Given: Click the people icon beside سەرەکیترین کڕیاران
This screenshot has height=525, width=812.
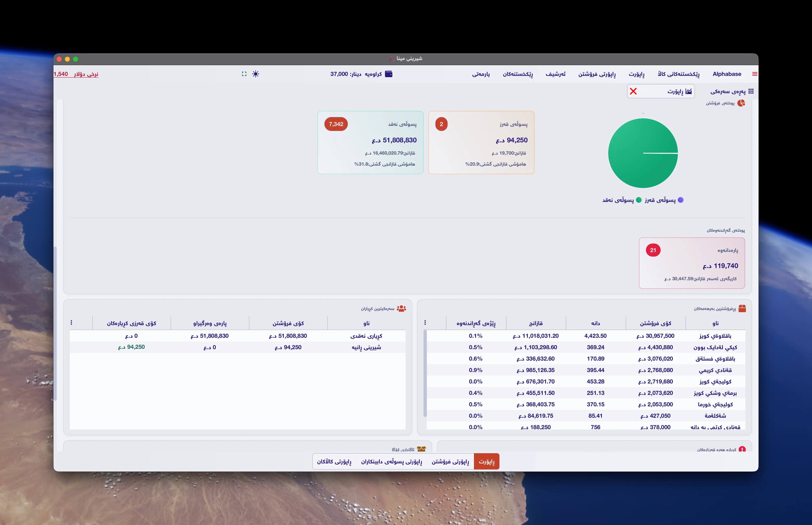Looking at the screenshot, I should [x=401, y=309].
